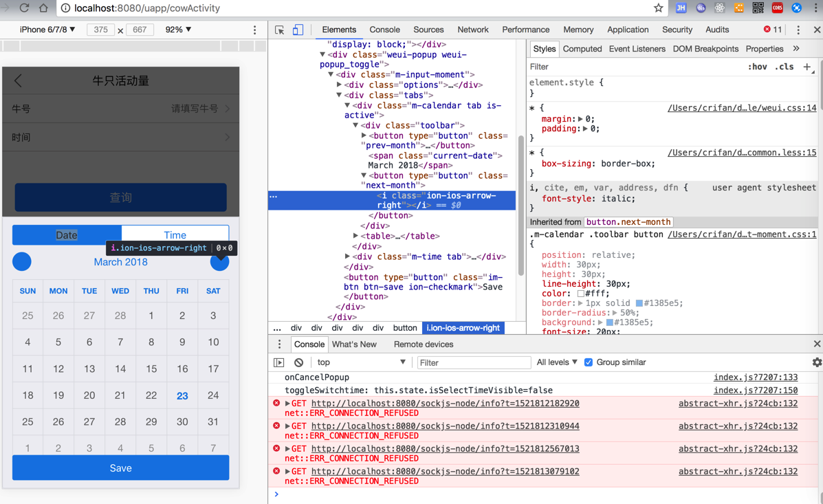Bookmark page with star icon

(x=658, y=8)
